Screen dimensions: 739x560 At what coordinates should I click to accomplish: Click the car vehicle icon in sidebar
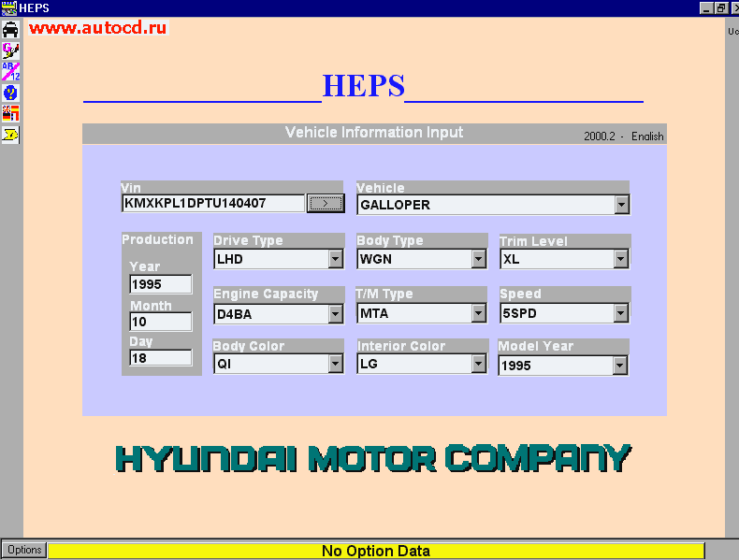10,29
